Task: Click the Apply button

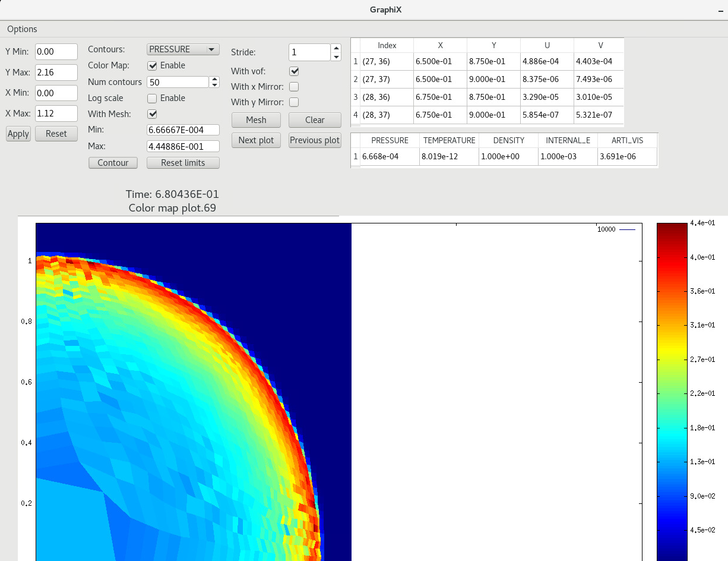Action: (x=18, y=133)
